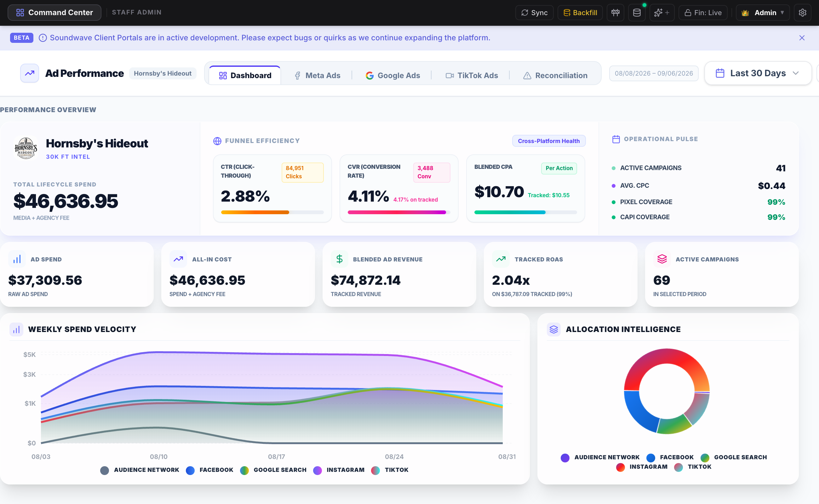Open settings gear icon
The height and width of the screenshot is (504, 819).
coord(802,13)
